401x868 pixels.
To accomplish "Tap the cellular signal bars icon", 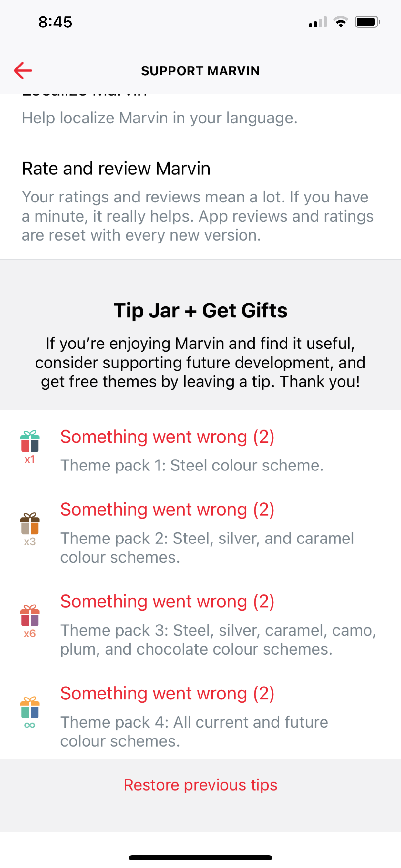I will tap(317, 22).
